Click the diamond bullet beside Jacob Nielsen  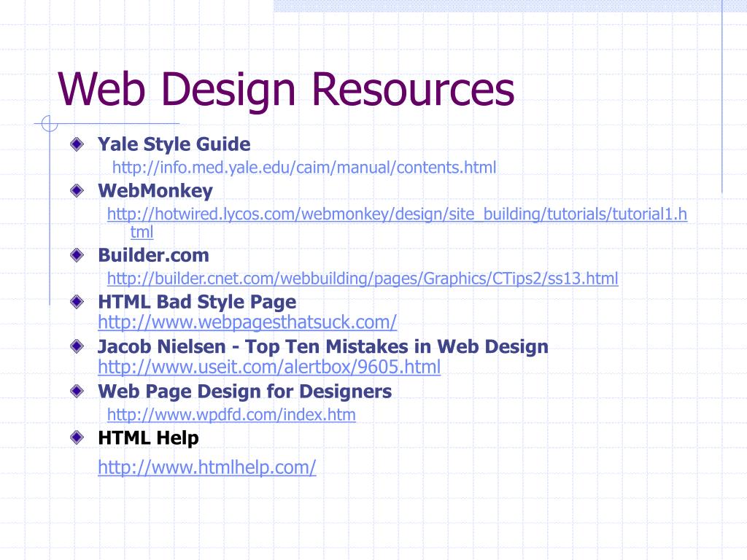click(x=77, y=346)
